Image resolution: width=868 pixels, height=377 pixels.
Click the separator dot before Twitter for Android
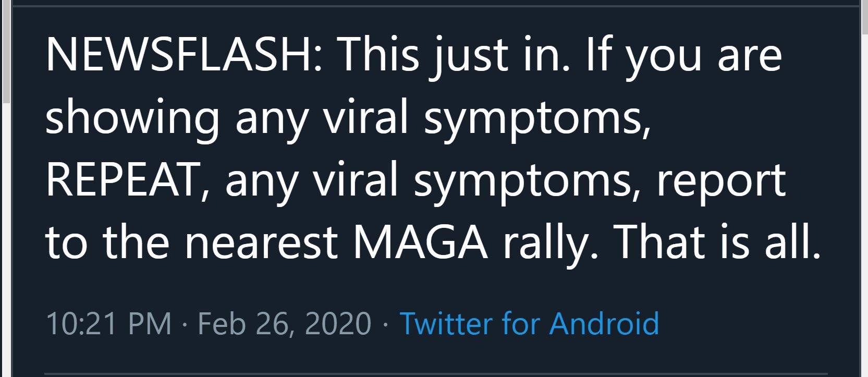click(x=385, y=324)
